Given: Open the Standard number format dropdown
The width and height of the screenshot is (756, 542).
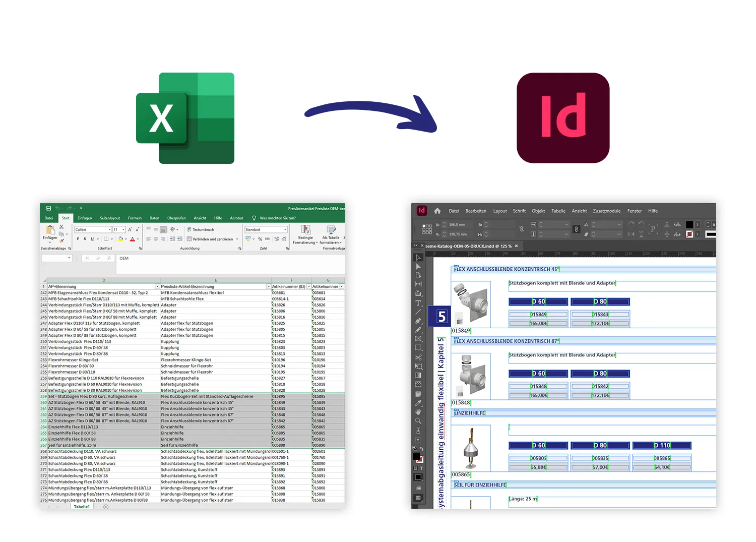Looking at the screenshot, I should [x=285, y=229].
